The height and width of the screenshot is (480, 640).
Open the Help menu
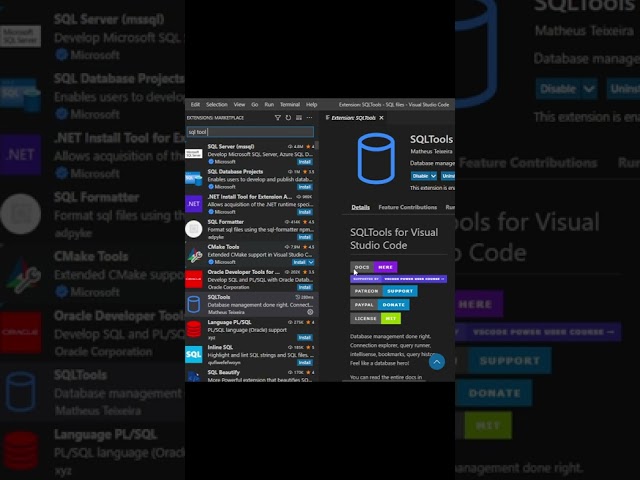[x=311, y=104]
